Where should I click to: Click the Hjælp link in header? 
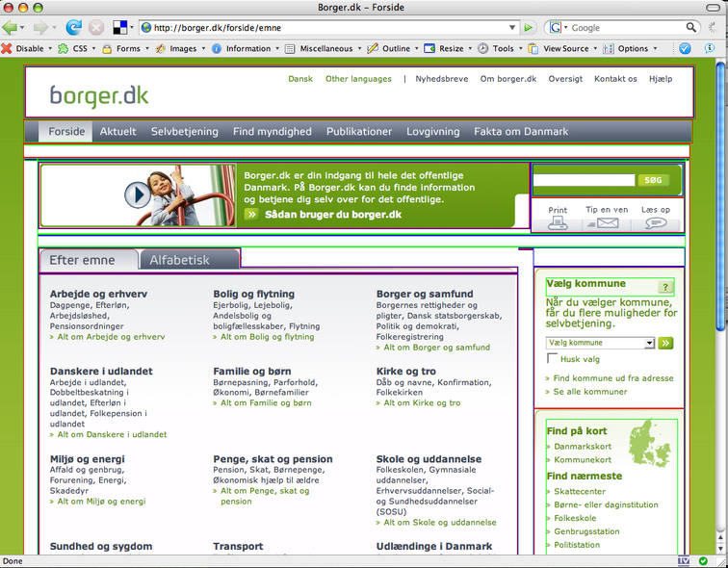[x=661, y=79]
